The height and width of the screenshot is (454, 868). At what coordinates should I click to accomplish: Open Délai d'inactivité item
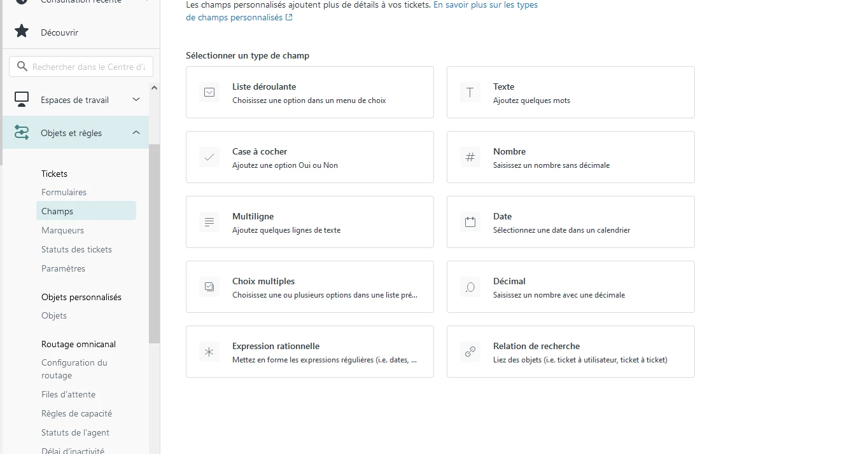tap(73, 450)
